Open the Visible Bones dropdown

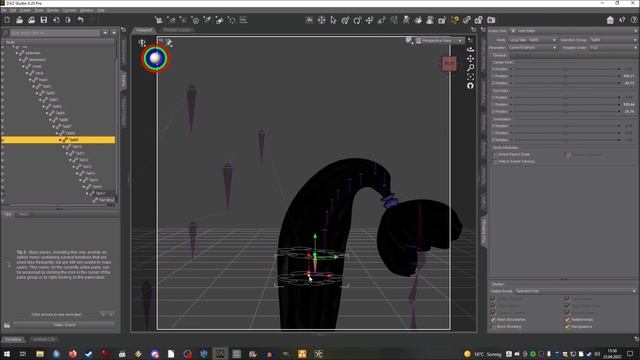click(576, 291)
